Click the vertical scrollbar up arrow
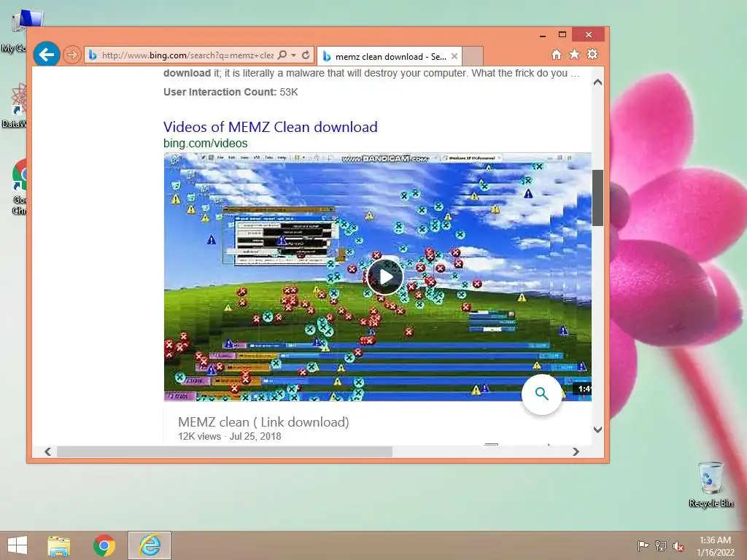Image resolution: width=747 pixels, height=560 pixels. (x=598, y=82)
